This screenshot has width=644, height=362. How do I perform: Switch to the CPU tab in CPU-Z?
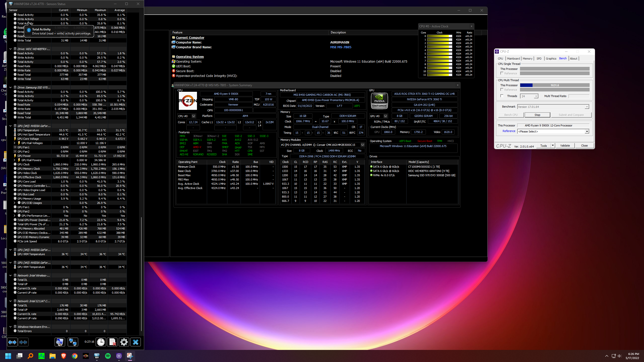tap(500, 59)
